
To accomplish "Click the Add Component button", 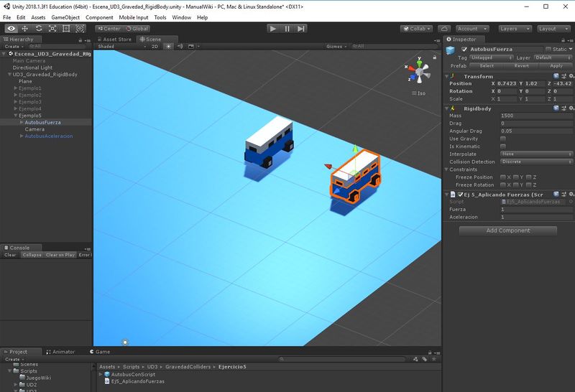I will (x=508, y=230).
